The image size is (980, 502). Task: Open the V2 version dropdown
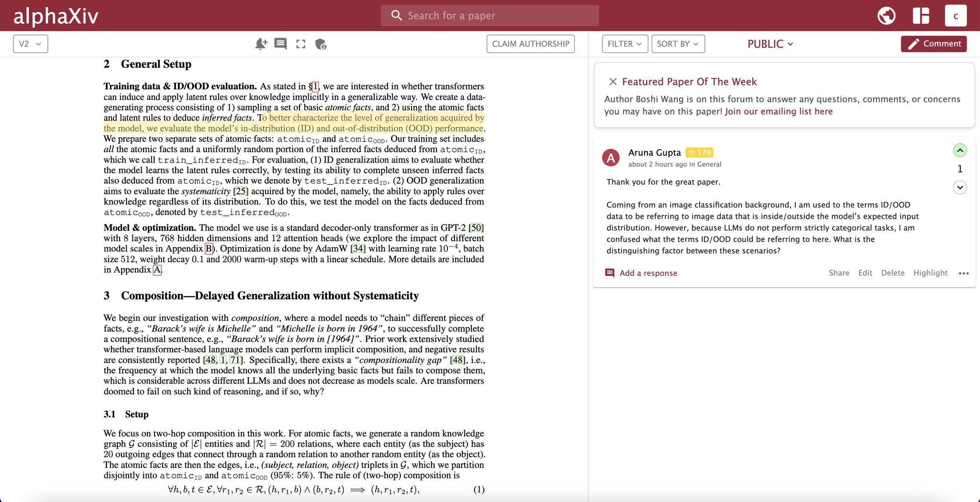pyautogui.click(x=31, y=44)
